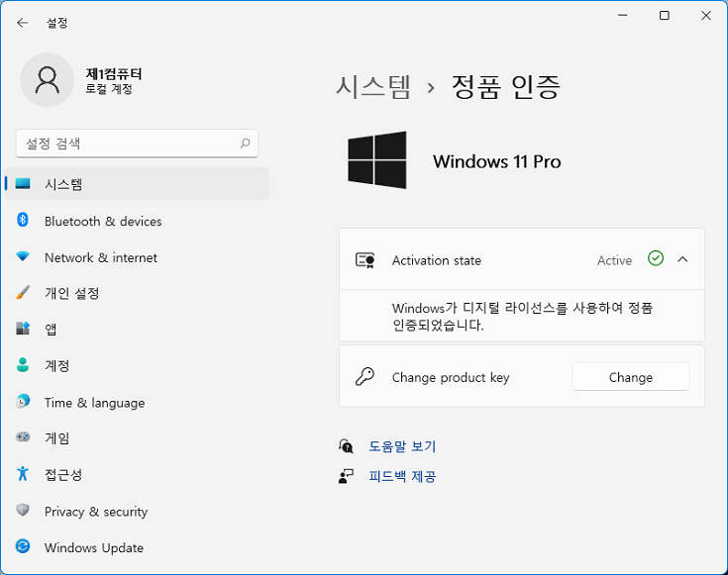The width and height of the screenshot is (728, 575).
Task: Click the 로컬 계정 account type text
Action: pos(109,89)
